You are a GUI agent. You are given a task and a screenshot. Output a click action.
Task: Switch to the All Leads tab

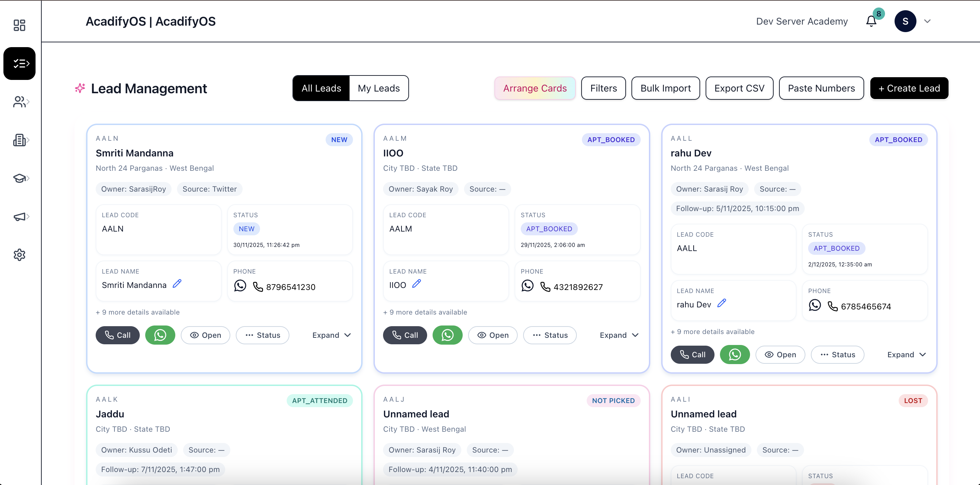pyautogui.click(x=321, y=88)
